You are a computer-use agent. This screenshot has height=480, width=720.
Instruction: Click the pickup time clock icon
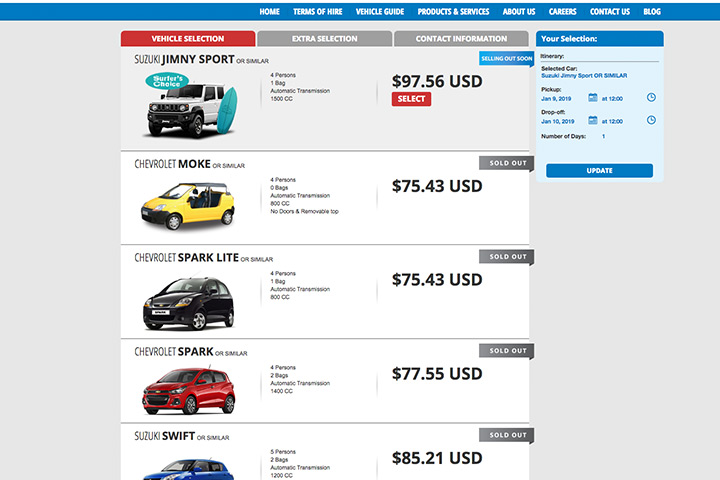(x=651, y=97)
